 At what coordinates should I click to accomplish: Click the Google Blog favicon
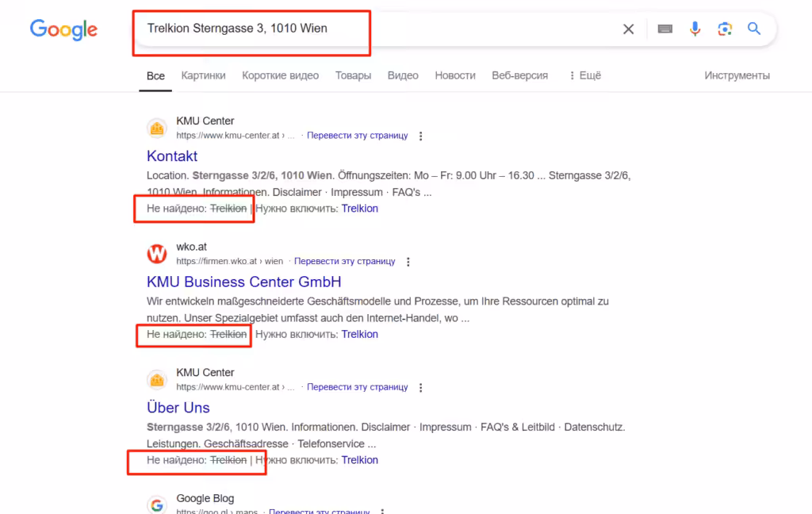[x=157, y=504]
